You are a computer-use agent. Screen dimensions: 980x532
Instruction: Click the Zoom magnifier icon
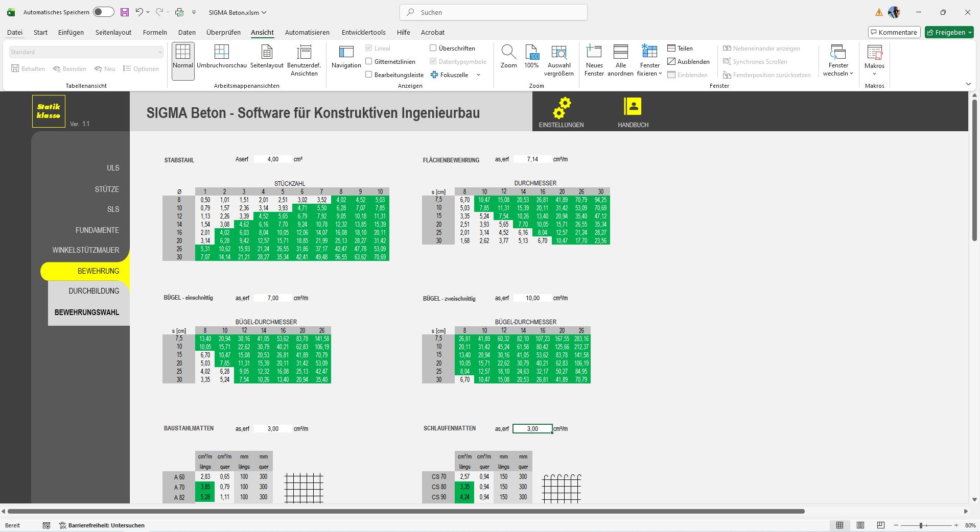click(508, 52)
